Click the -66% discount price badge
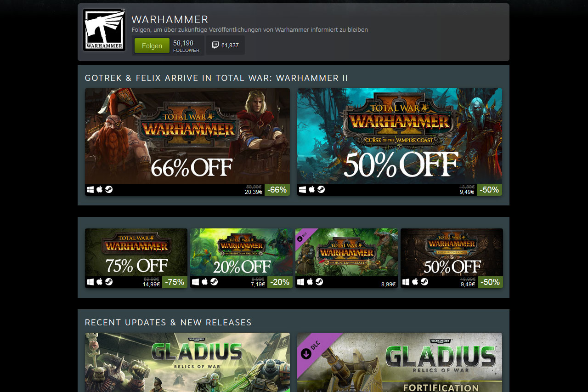Image resolution: width=588 pixels, height=392 pixels. [277, 189]
